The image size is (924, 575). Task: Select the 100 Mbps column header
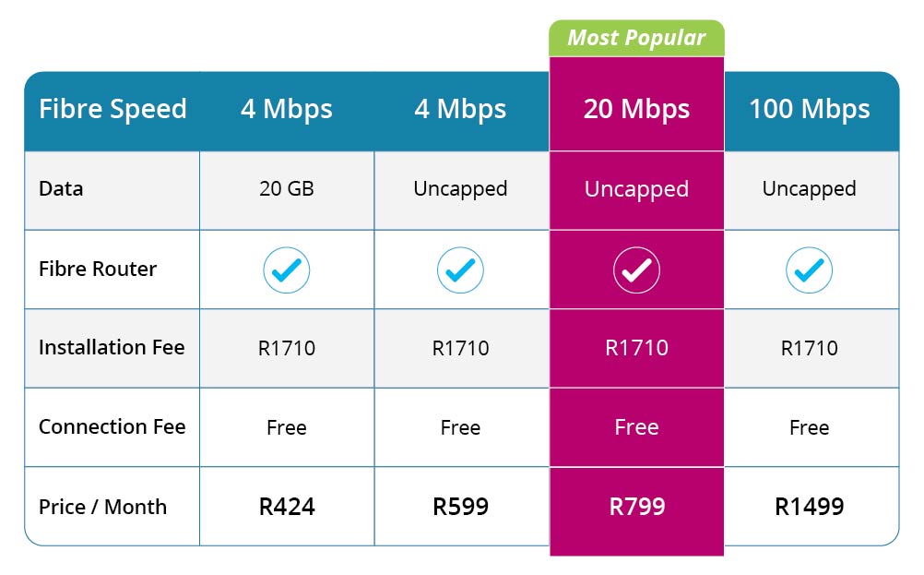pyautogui.click(x=811, y=109)
